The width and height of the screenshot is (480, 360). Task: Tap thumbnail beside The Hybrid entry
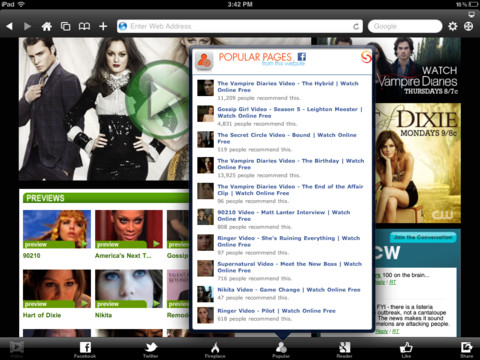[205, 88]
